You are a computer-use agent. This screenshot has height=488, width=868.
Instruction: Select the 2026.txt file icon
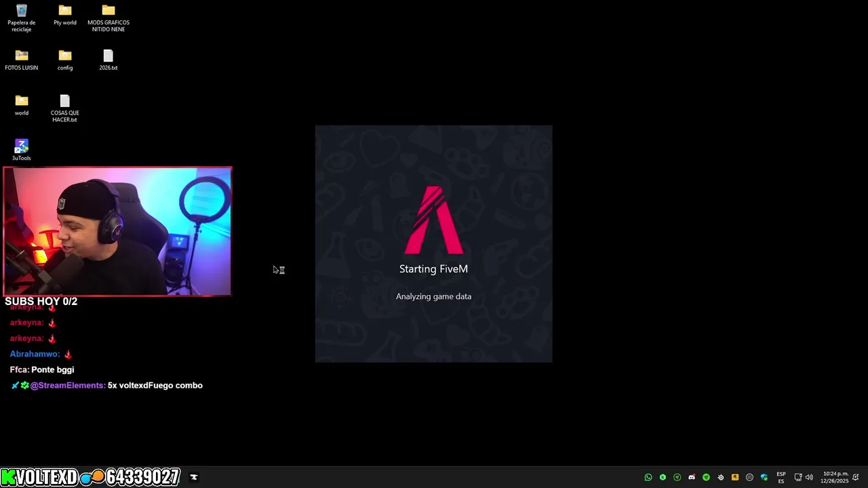click(x=108, y=60)
